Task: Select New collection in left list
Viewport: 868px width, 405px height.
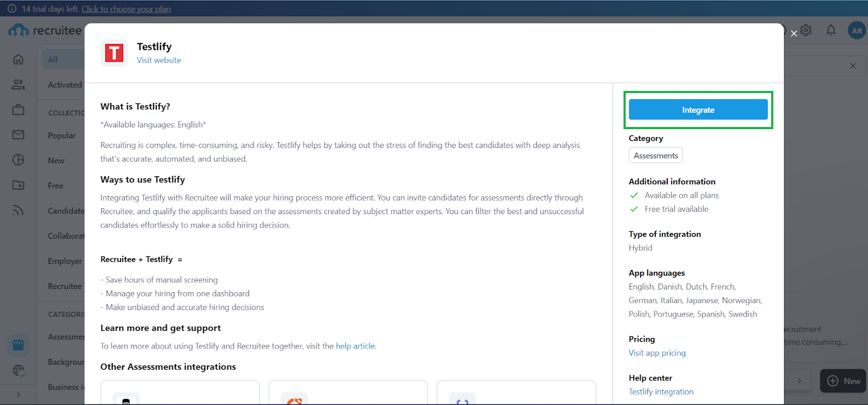Action: (x=56, y=160)
